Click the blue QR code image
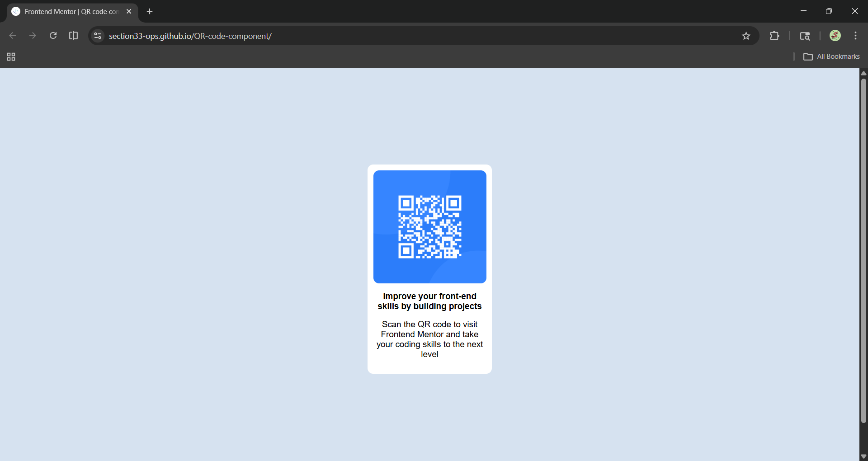The height and width of the screenshot is (461, 868). pos(429,226)
